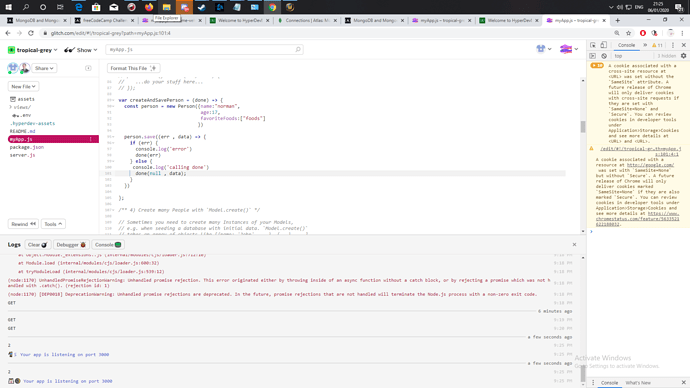The width and height of the screenshot is (690, 388).
Task: Open DevTools console settings gear
Action: click(683, 56)
